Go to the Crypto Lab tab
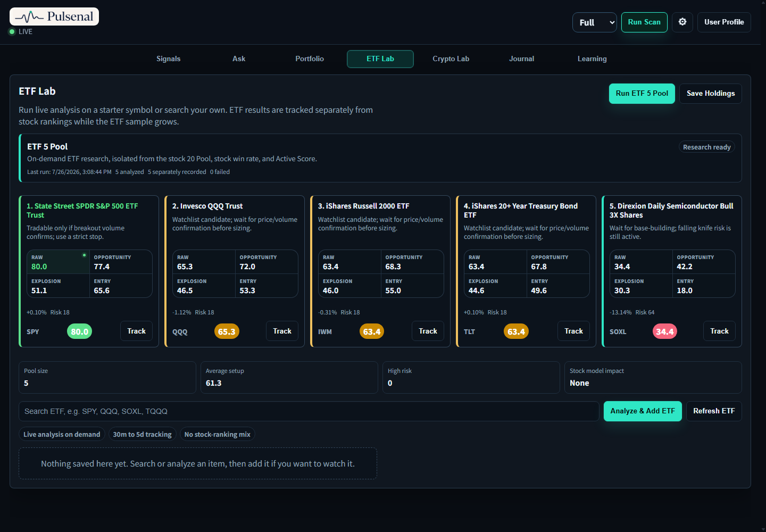This screenshot has height=532, width=766. pyautogui.click(x=451, y=59)
